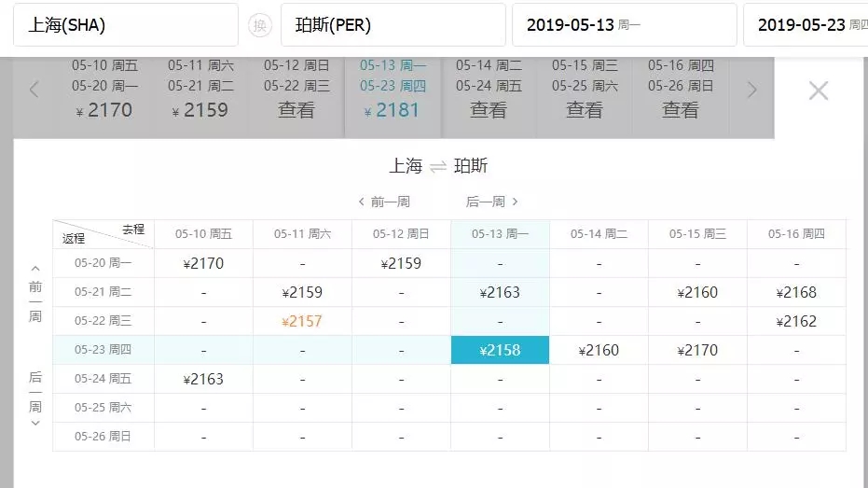Select ¥2159 fare for 05-11 and 05-21

tap(302, 292)
